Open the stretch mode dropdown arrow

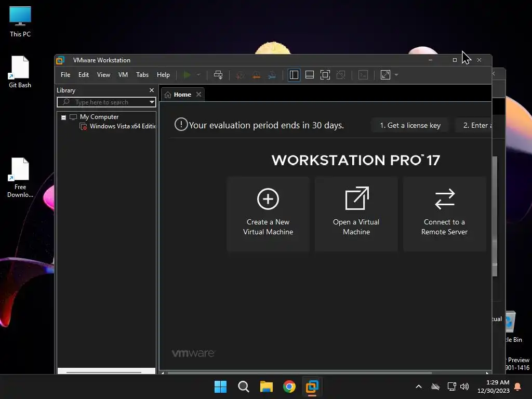[396, 75]
